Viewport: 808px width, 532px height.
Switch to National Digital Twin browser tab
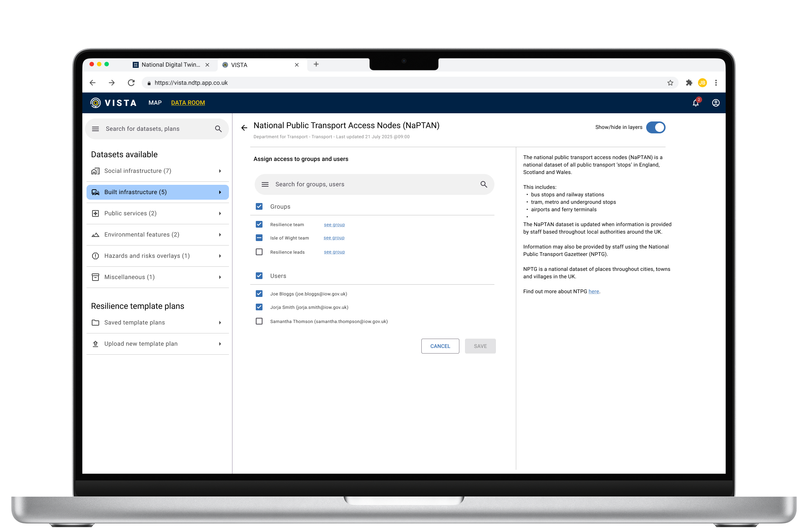[170, 65]
